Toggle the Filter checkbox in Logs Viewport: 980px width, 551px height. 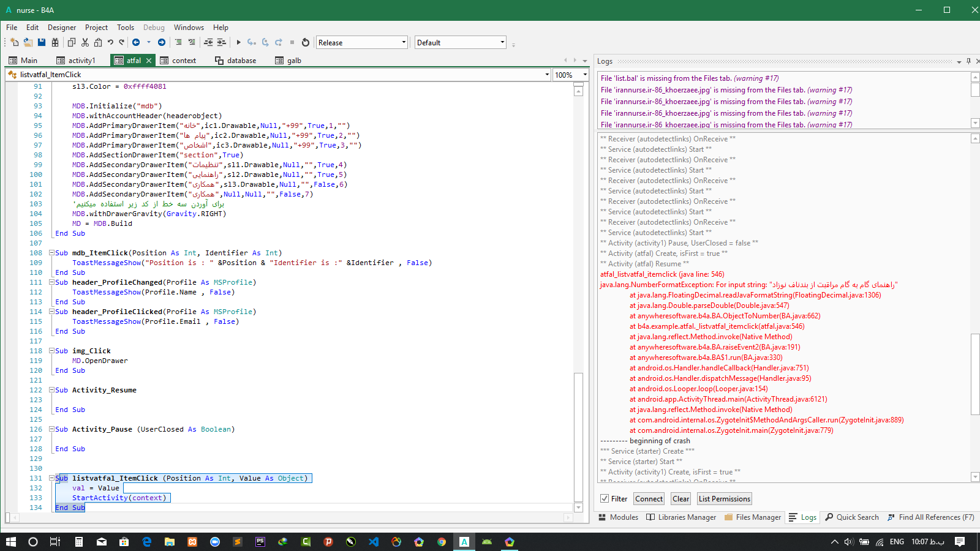[x=605, y=498]
